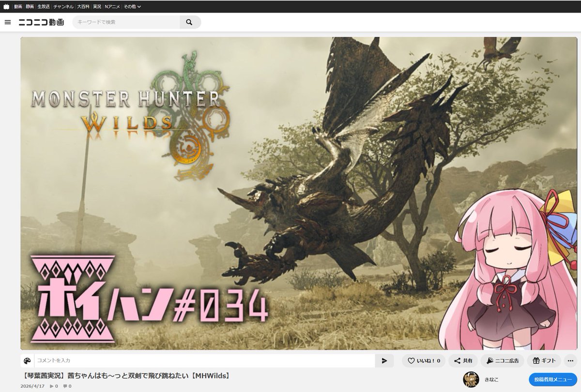581x392 pixels.
Task: Focus the コメントを入力 comment field
Action: click(x=205, y=361)
